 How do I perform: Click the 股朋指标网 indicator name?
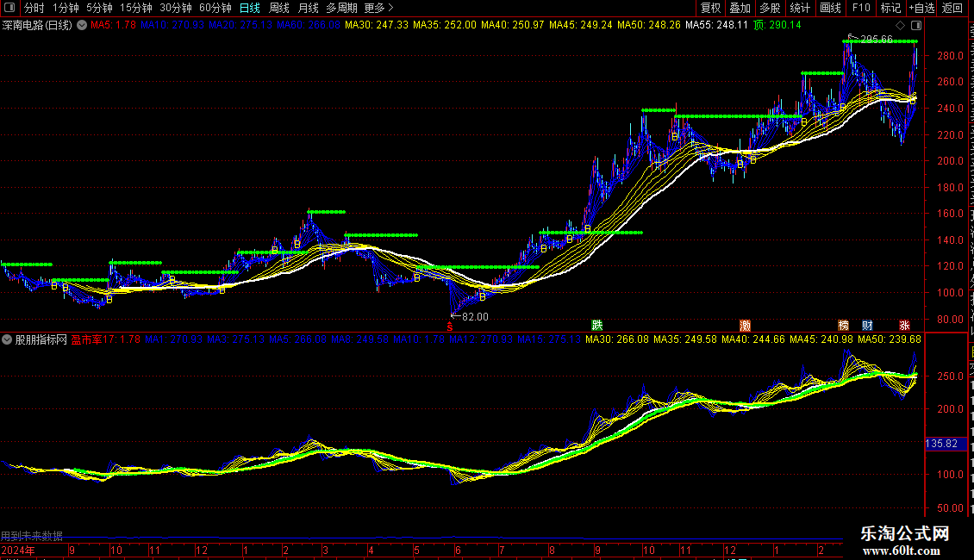coord(41,339)
